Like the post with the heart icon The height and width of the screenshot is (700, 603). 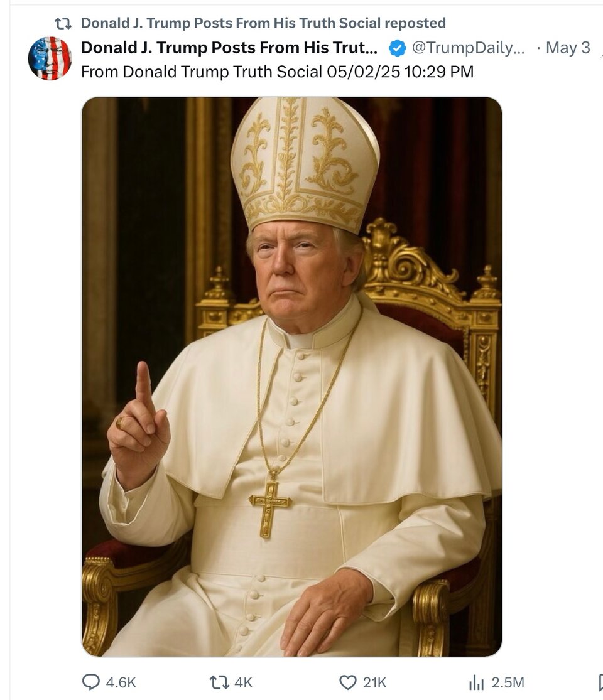(347, 682)
